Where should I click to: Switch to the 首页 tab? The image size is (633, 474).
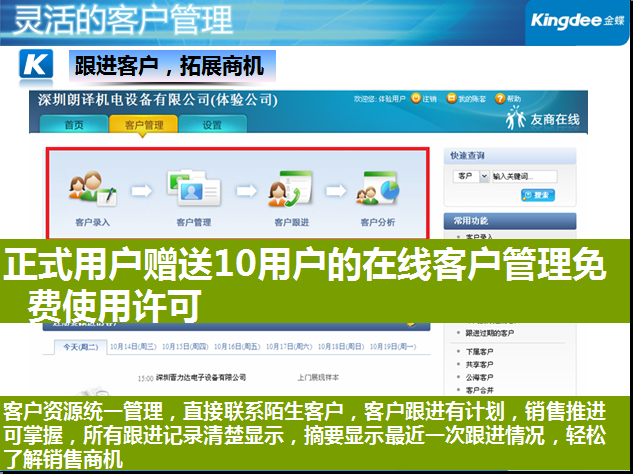coord(74,124)
